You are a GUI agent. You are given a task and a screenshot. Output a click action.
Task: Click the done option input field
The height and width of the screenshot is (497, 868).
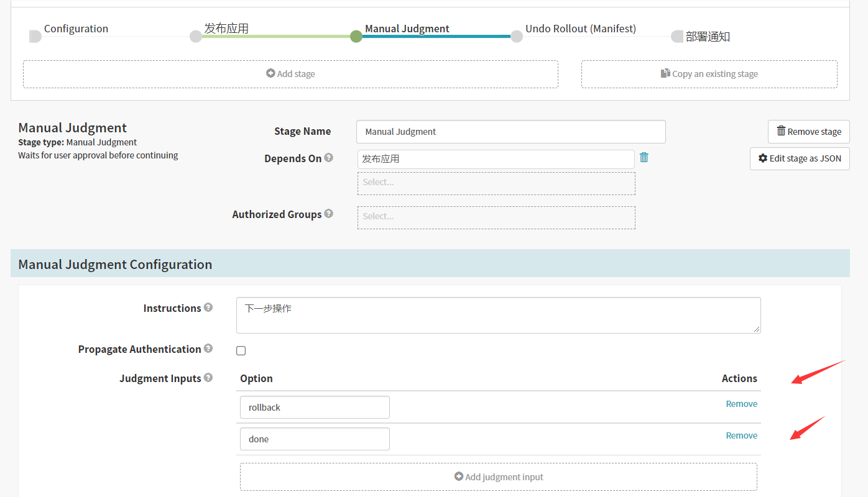[x=315, y=439]
